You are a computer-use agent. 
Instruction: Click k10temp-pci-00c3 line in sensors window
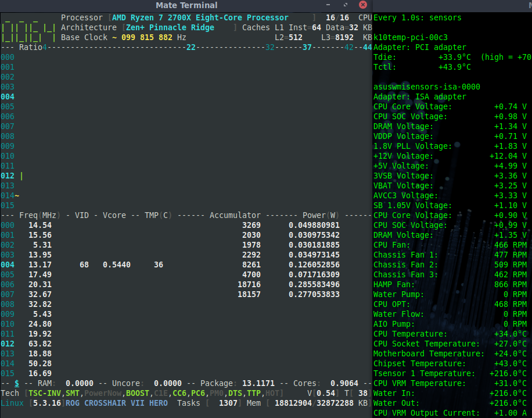click(x=411, y=37)
